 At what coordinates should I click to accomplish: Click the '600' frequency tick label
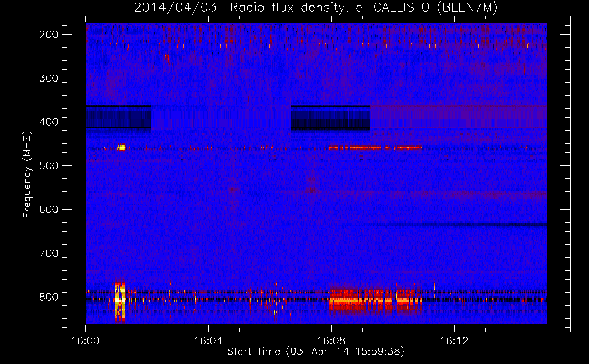pyautogui.click(x=49, y=209)
